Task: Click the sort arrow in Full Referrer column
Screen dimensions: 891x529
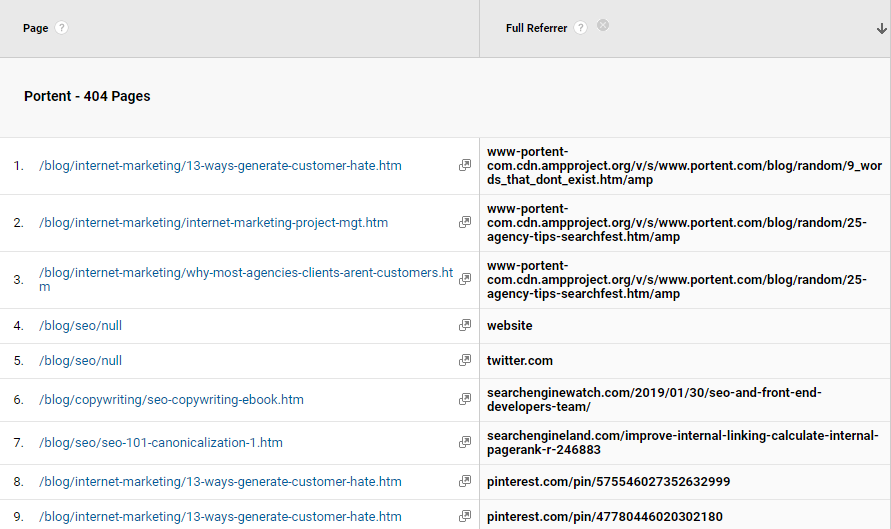Action: click(880, 29)
